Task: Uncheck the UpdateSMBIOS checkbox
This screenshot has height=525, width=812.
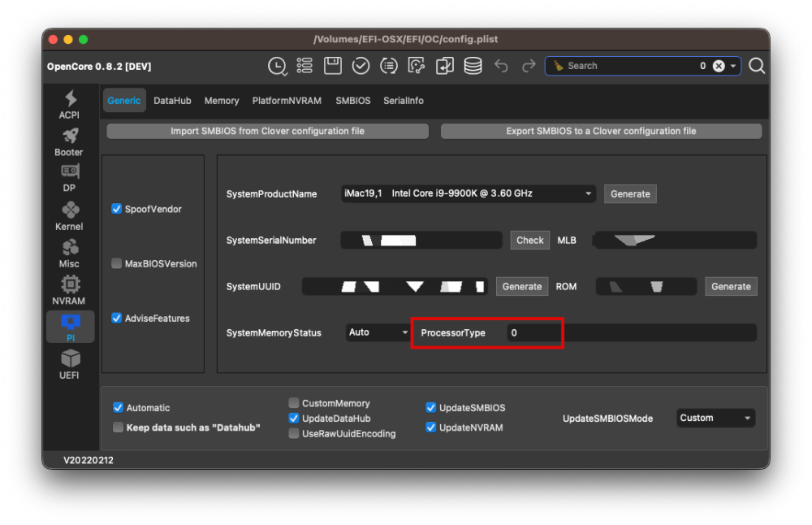Action: pyautogui.click(x=430, y=407)
